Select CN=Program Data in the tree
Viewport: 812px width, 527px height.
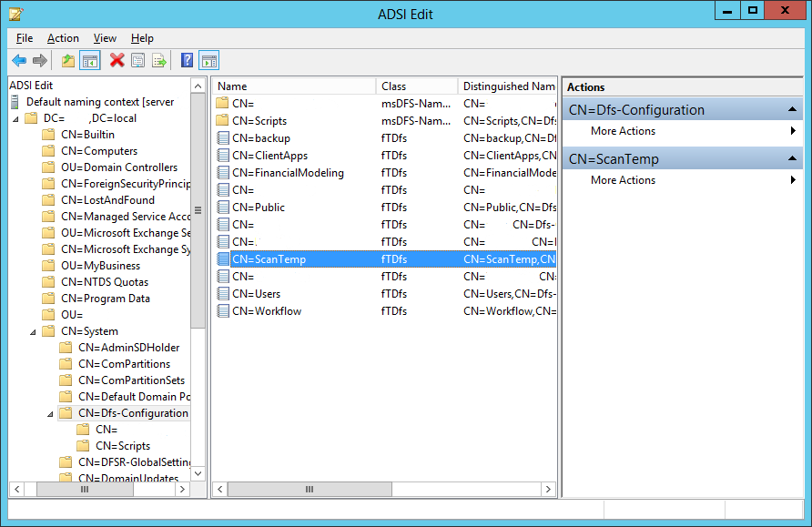(106, 299)
